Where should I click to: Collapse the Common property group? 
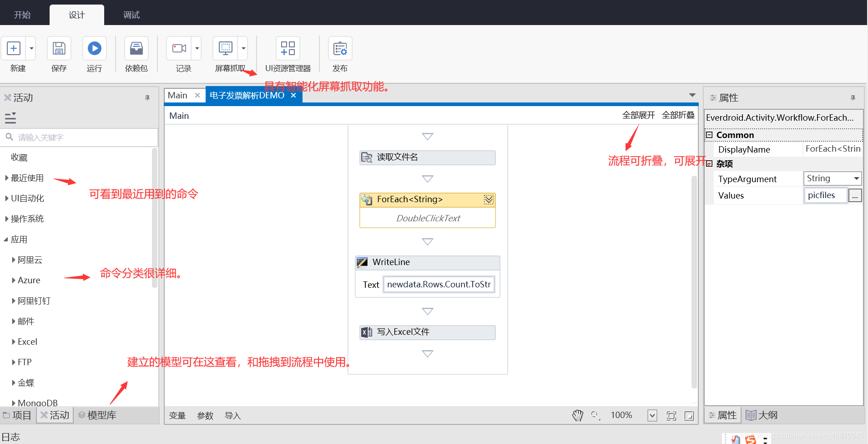pos(709,135)
